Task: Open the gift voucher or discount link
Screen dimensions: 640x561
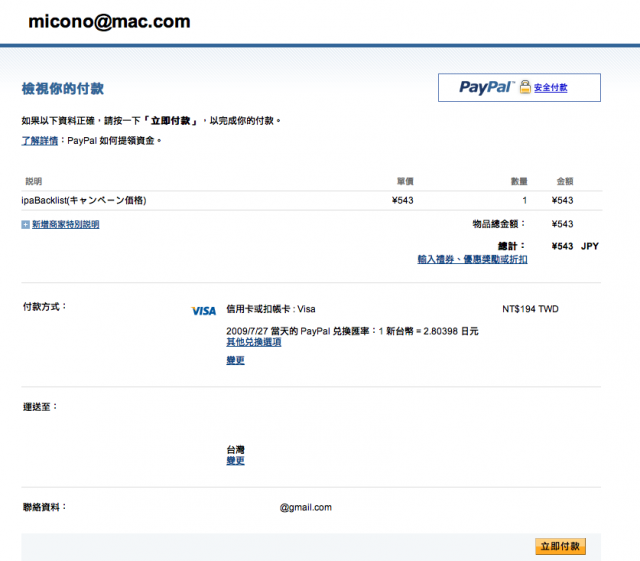Action: (472, 259)
